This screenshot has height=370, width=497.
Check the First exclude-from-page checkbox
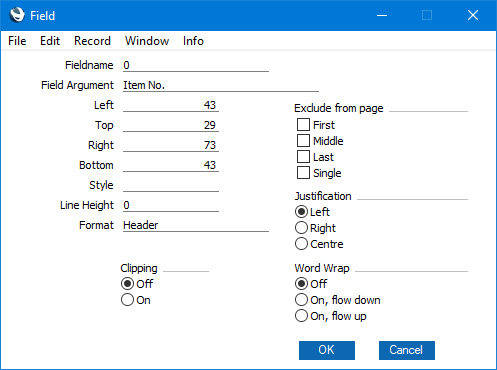[x=303, y=125]
